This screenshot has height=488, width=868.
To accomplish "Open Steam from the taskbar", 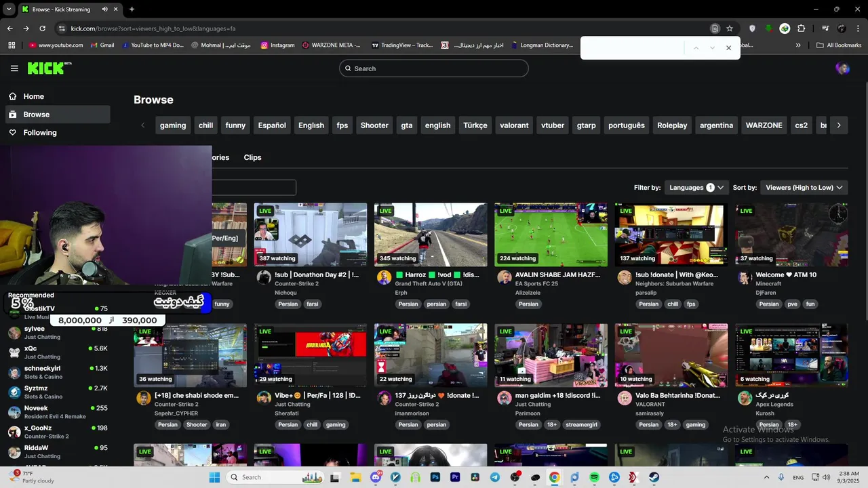I will [654, 477].
